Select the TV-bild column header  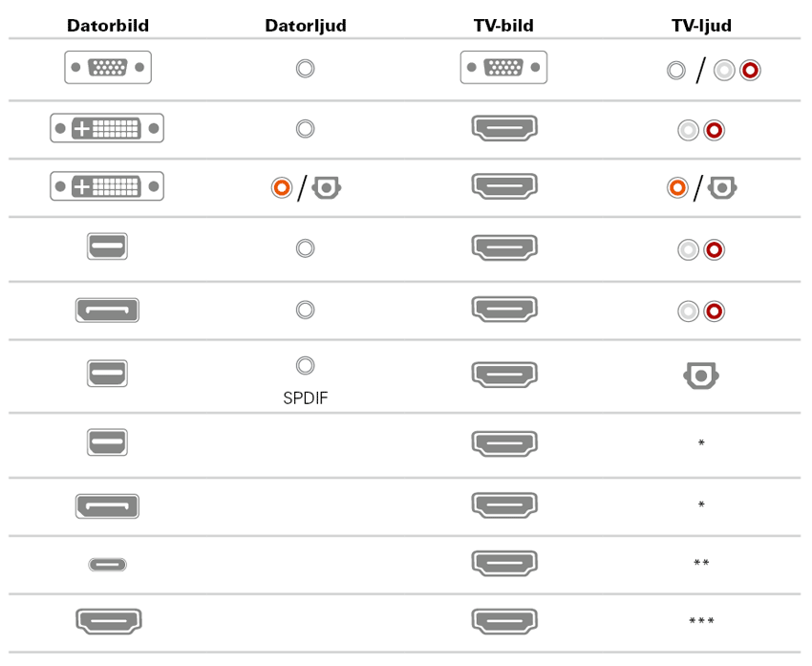click(503, 26)
